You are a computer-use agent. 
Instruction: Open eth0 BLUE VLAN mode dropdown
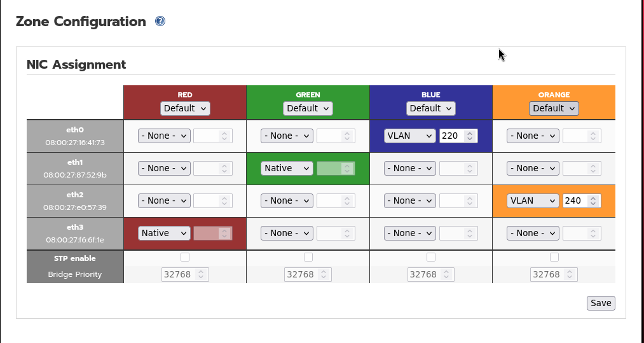tap(409, 136)
